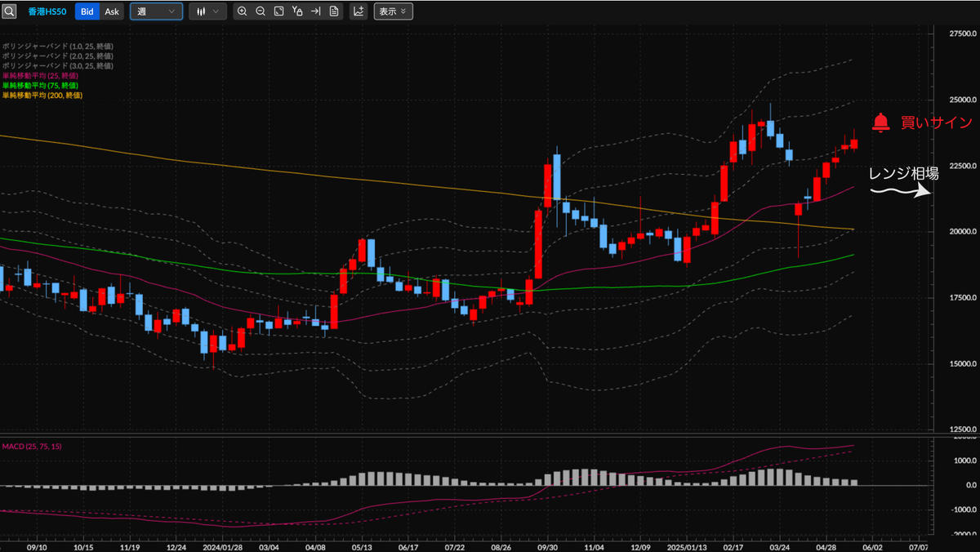
Task: Switch price to Ask
Action: tap(112, 11)
